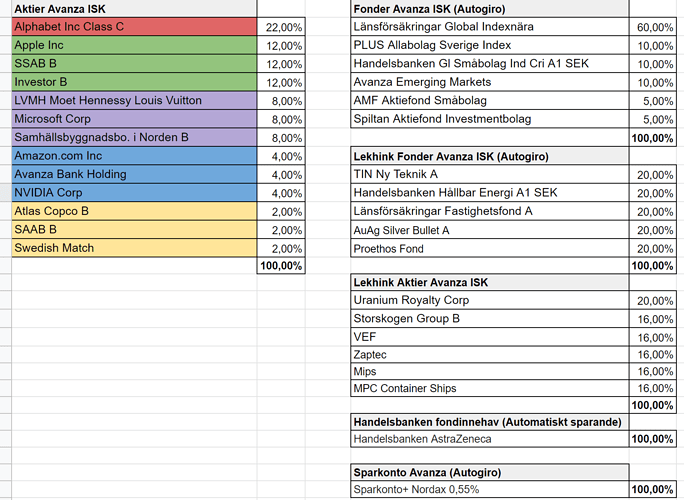Select the 60,00% allocation cell
The height and width of the screenshot is (500, 684).
pos(654,27)
